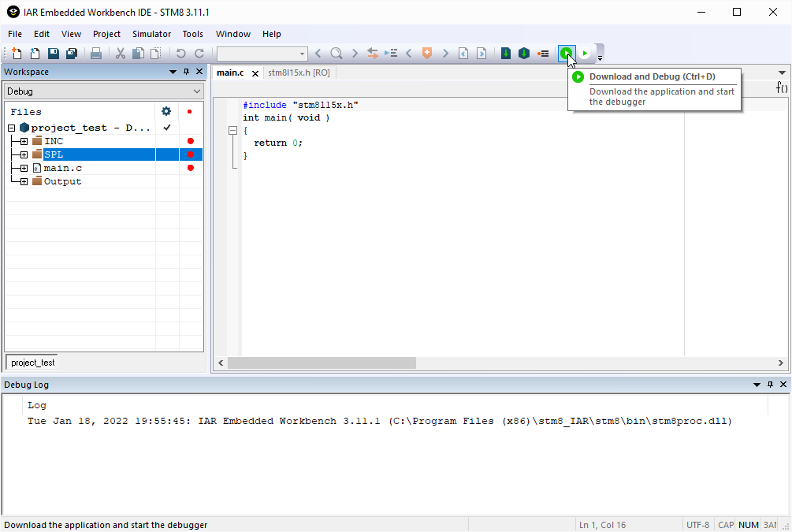Toggle a bookmark with the orange bookmark icon

pyautogui.click(x=427, y=53)
